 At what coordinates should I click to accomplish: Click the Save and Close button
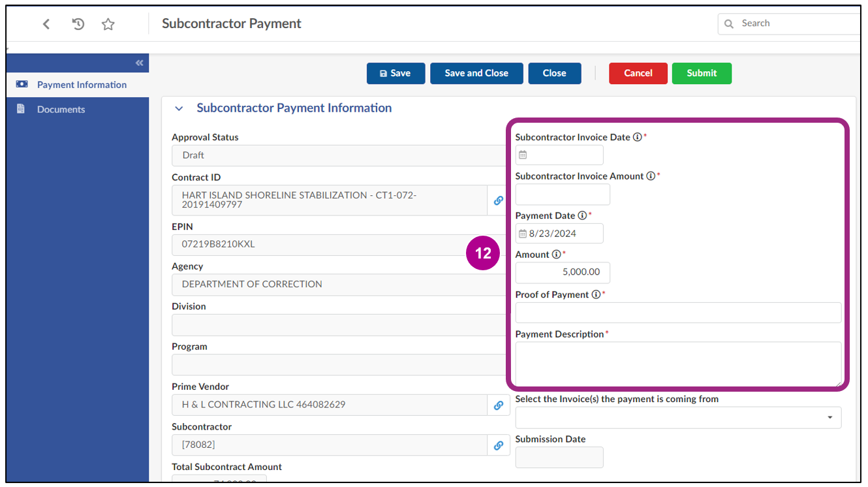click(x=476, y=73)
